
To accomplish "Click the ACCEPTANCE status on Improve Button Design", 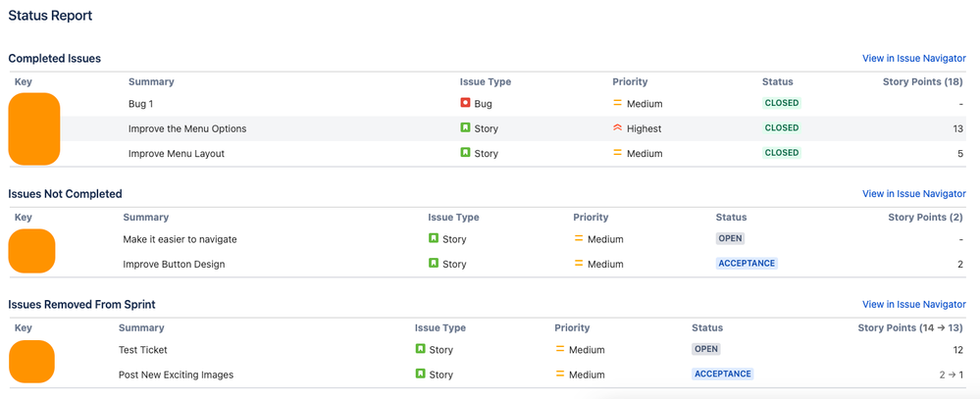I will [747, 264].
